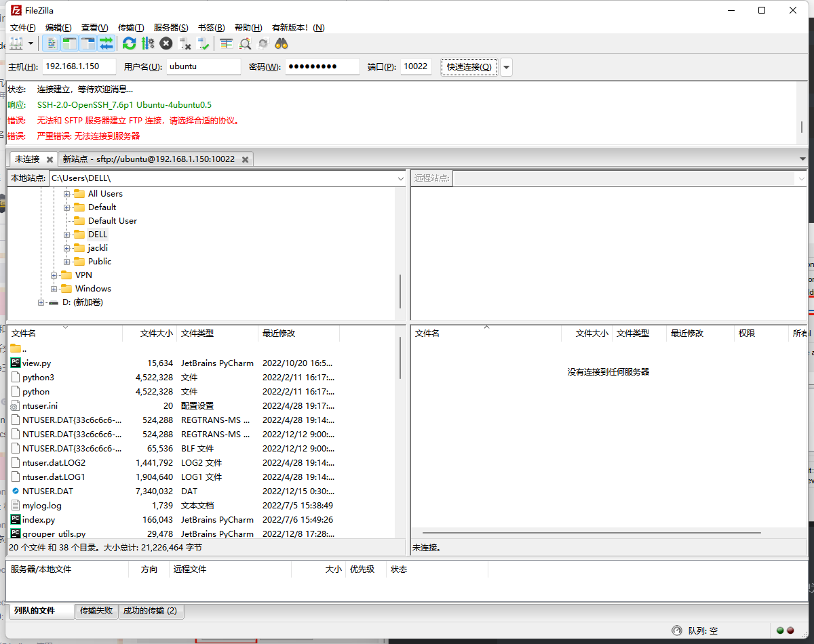Click the 端口 port field
This screenshot has height=644, width=814.
pos(416,66)
